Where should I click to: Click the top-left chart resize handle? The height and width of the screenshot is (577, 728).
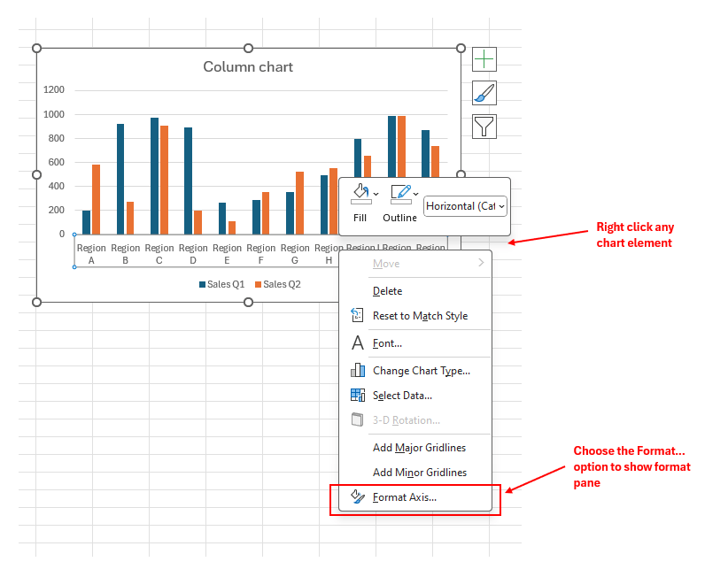(36, 48)
